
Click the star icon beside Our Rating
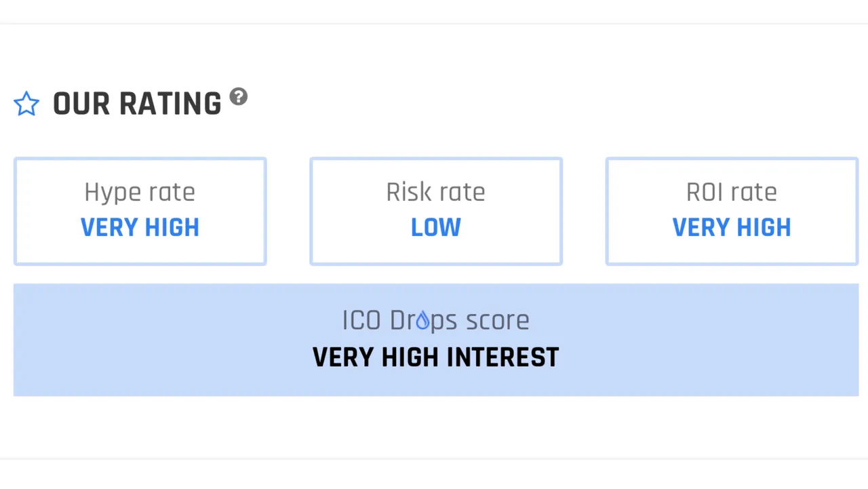[x=26, y=104]
